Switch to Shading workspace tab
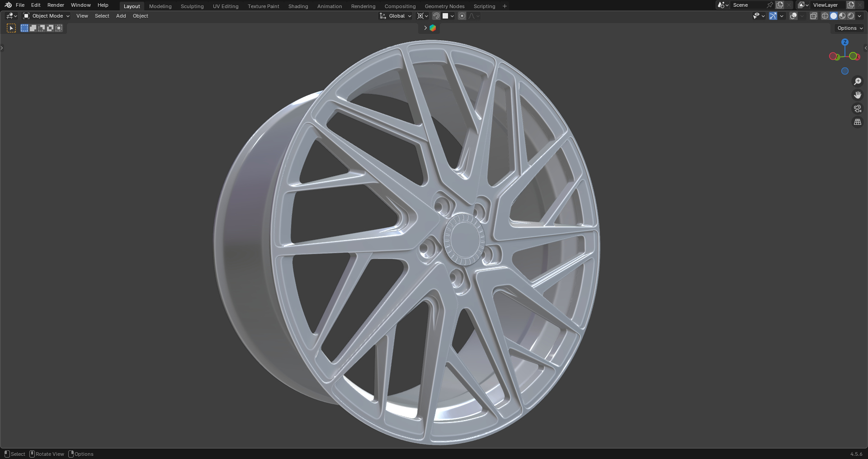 (x=298, y=6)
